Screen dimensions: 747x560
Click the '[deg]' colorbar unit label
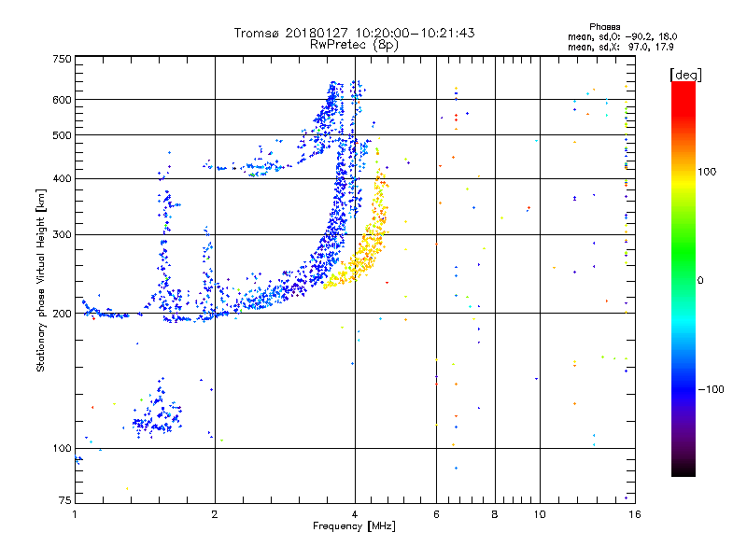(x=685, y=75)
